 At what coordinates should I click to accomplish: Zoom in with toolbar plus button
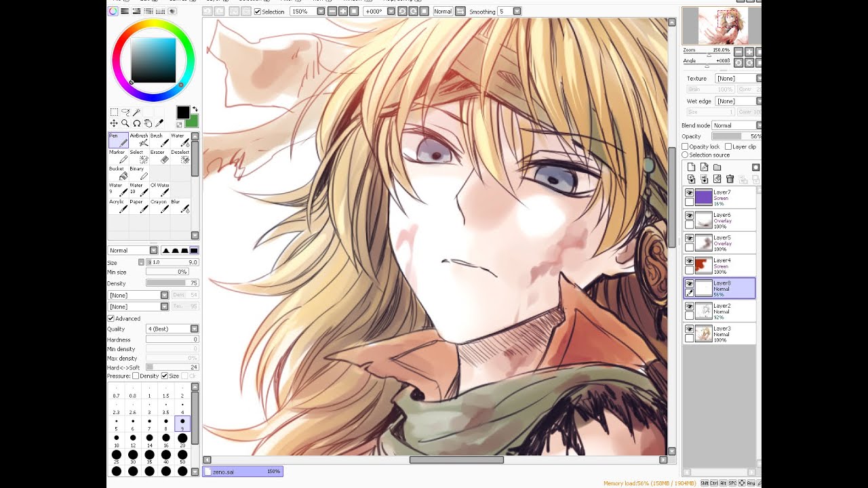click(x=343, y=12)
